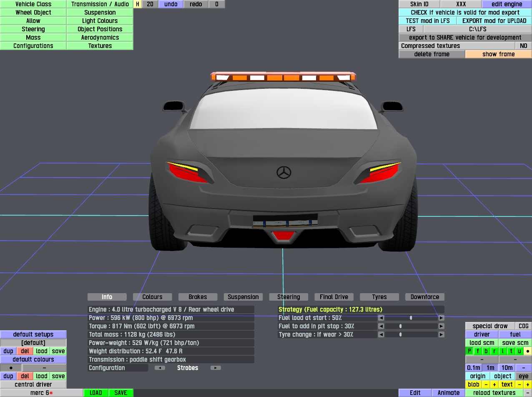Open Object Positions menu

click(100, 29)
